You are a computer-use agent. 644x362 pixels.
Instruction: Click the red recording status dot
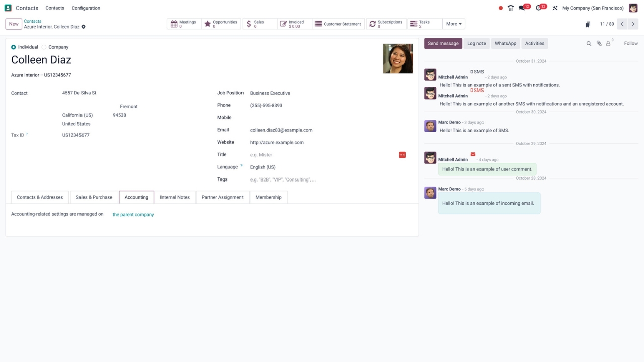(501, 8)
